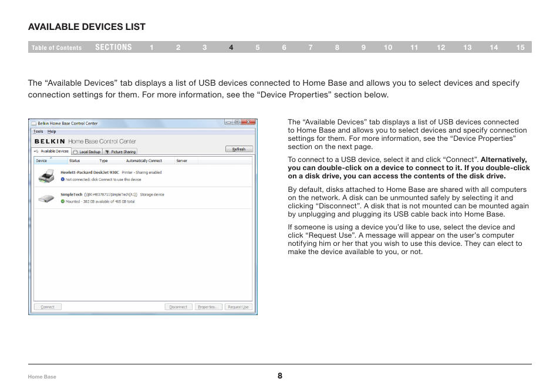The height and width of the screenshot is (392, 560).
Task: Switch to Local Backup tab
Action: [x=87, y=152]
